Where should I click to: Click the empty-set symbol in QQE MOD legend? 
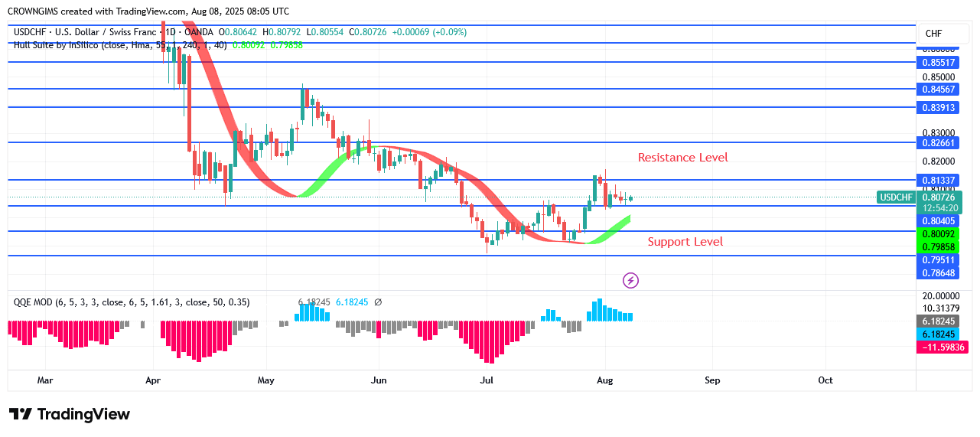point(378,302)
